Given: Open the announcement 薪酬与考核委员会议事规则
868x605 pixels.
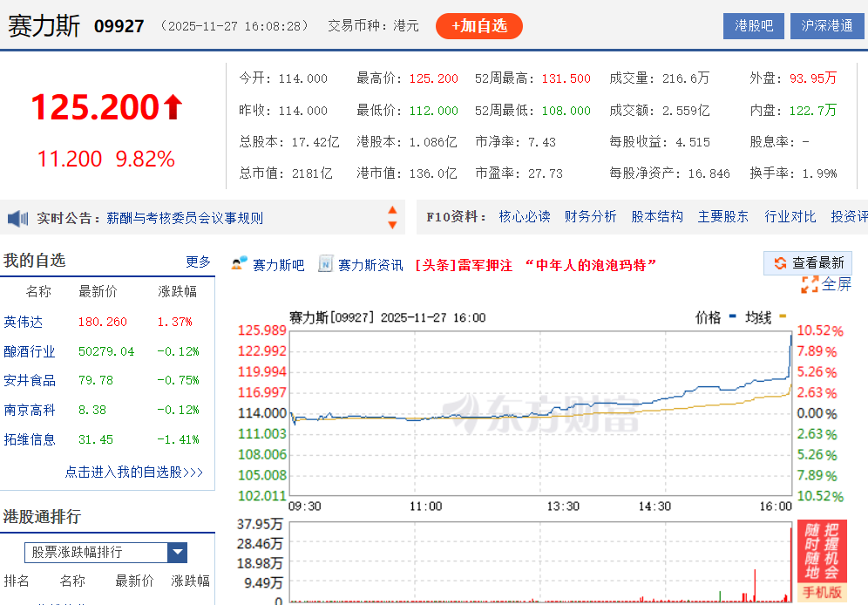Looking at the screenshot, I should pyautogui.click(x=185, y=218).
